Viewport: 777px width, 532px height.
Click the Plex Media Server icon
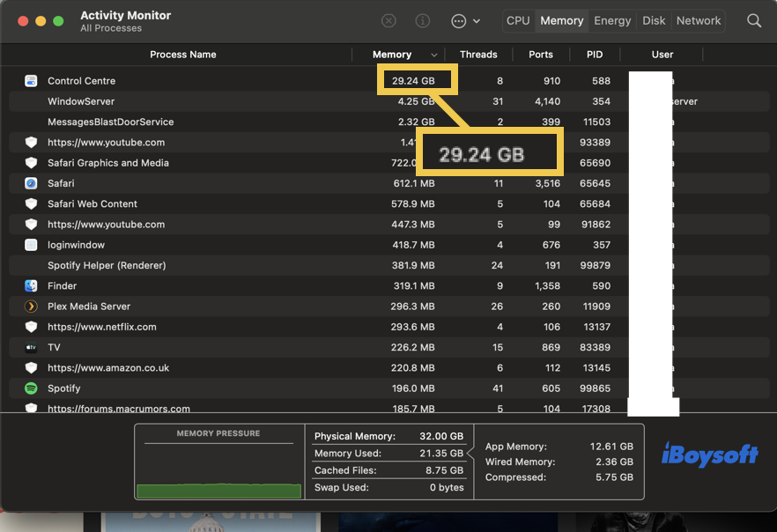31,307
